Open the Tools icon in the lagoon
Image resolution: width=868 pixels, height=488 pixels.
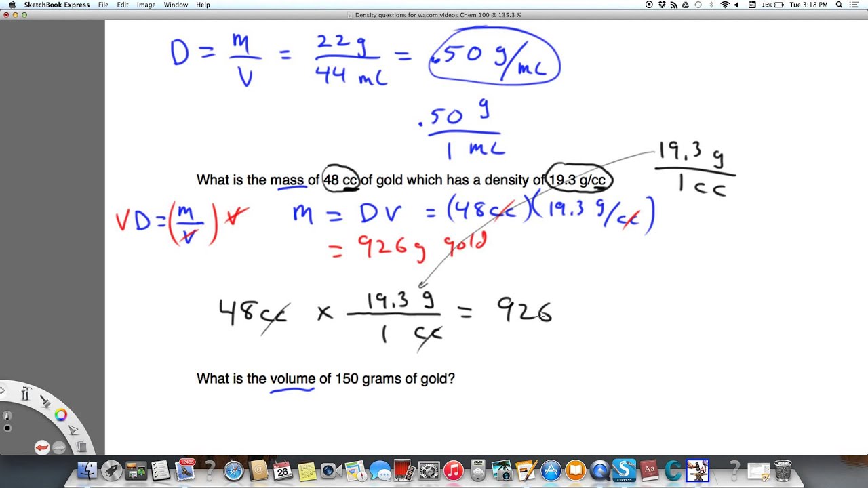26,393
